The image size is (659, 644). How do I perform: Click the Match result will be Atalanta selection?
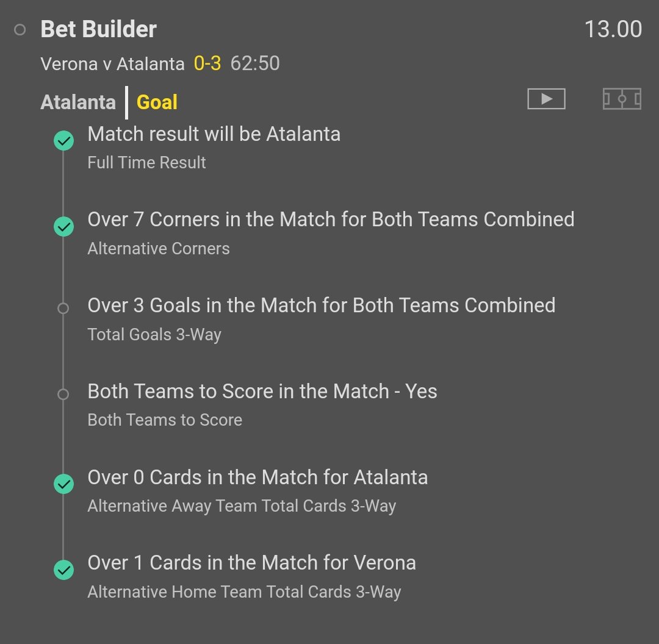click(x=214, y=134)
